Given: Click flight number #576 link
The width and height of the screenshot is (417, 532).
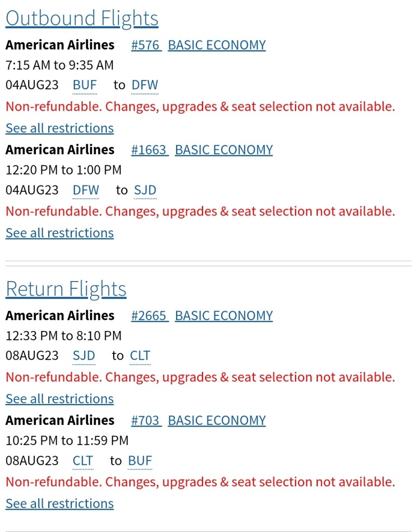Looking at the screenshot, I should pyautogui.click(x=145, y=45).
